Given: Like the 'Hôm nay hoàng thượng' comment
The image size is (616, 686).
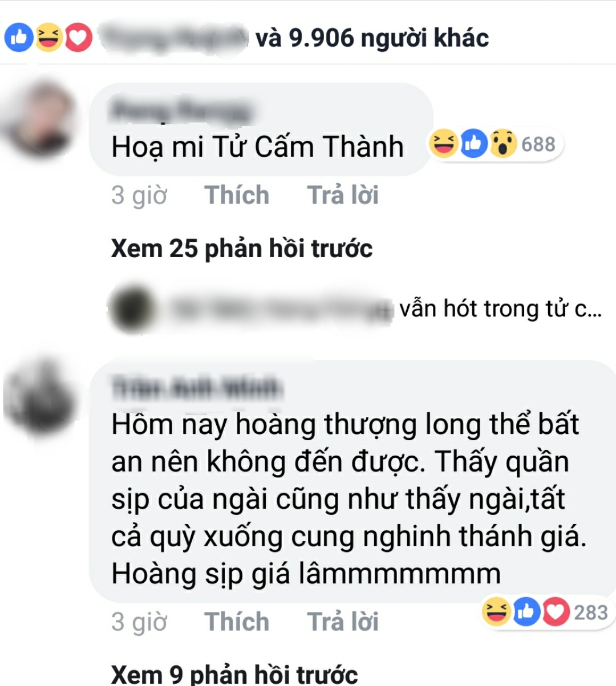Looking at the screenshot, I should (x=237, y=622).
